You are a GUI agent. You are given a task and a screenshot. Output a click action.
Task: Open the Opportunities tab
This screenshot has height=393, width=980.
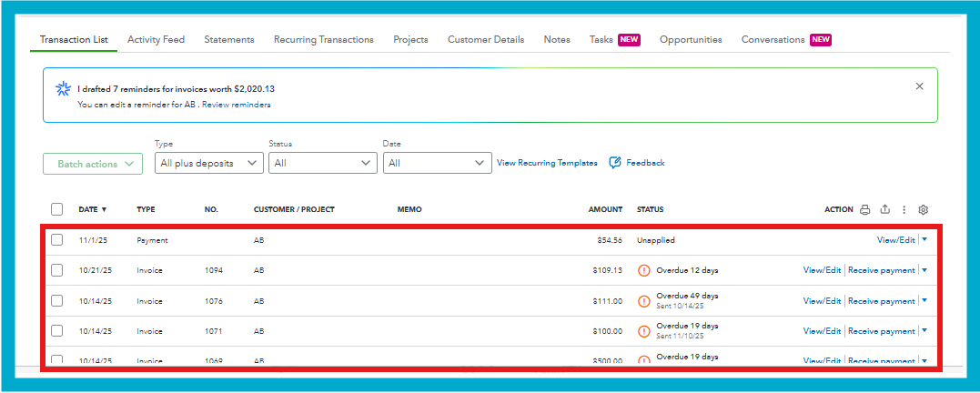click(x=691, y=39)
